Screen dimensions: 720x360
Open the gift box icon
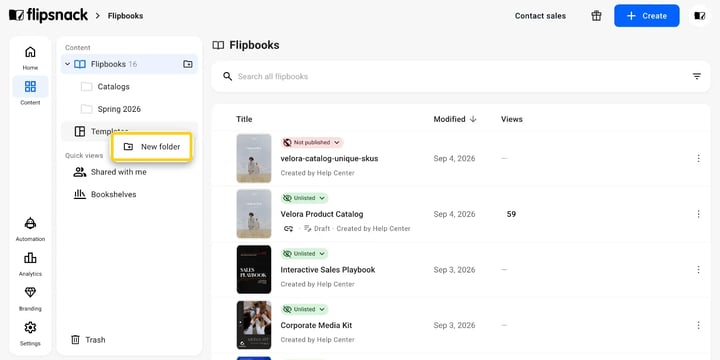596,16
